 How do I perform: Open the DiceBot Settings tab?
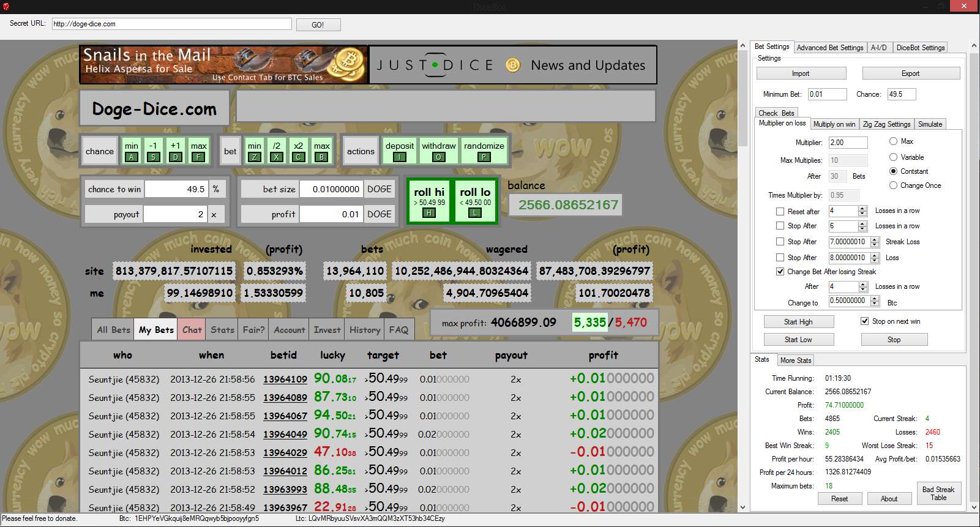(x=921, y=48)
